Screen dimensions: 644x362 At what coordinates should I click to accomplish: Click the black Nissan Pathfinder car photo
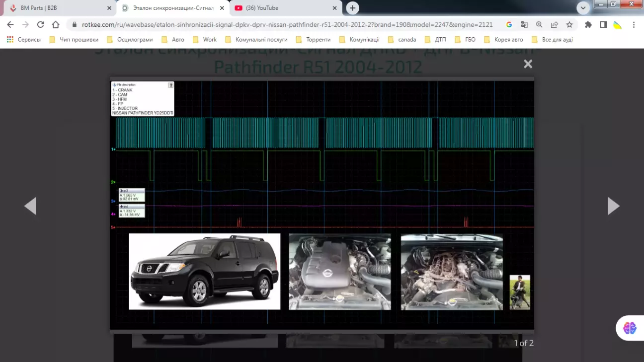click(x=205, y=272)
